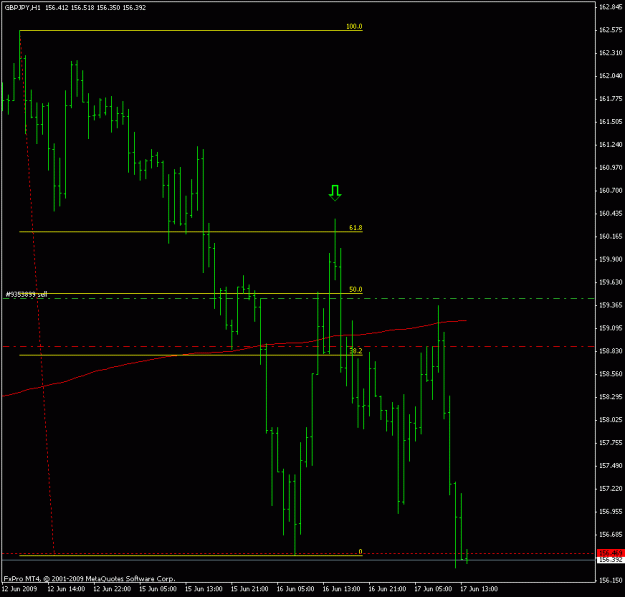625x597 pixels.
Task: Click the 157.755 price axis label
Action: [611, 443]
